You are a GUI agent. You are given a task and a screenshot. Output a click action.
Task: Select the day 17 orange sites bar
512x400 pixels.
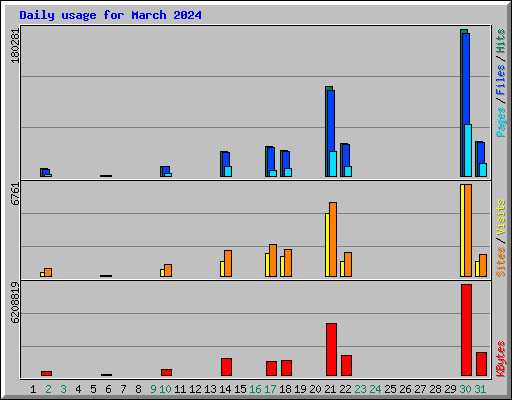[273, 260]
